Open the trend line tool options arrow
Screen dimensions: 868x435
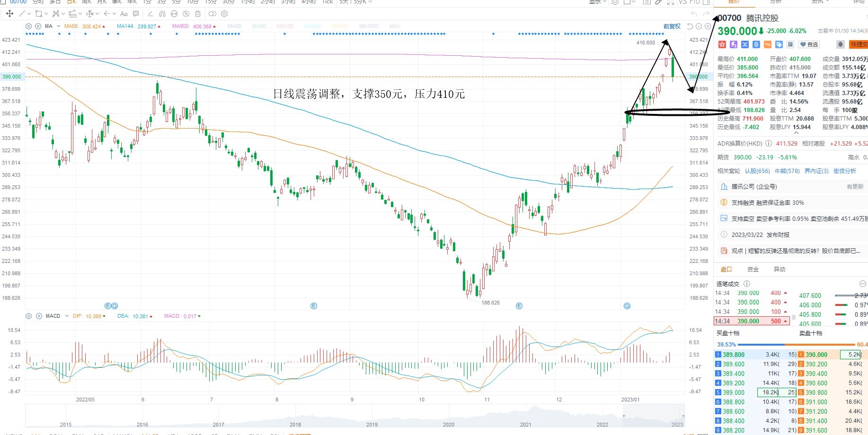tap(29, 14)
